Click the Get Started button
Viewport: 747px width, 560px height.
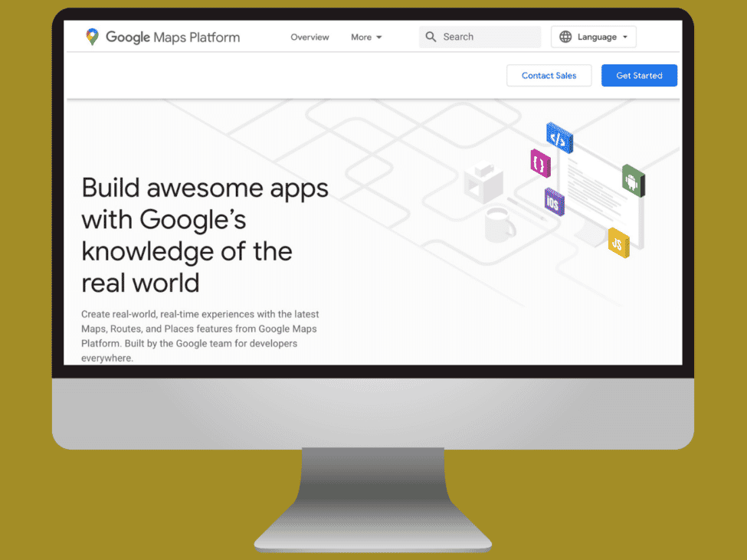639,75
